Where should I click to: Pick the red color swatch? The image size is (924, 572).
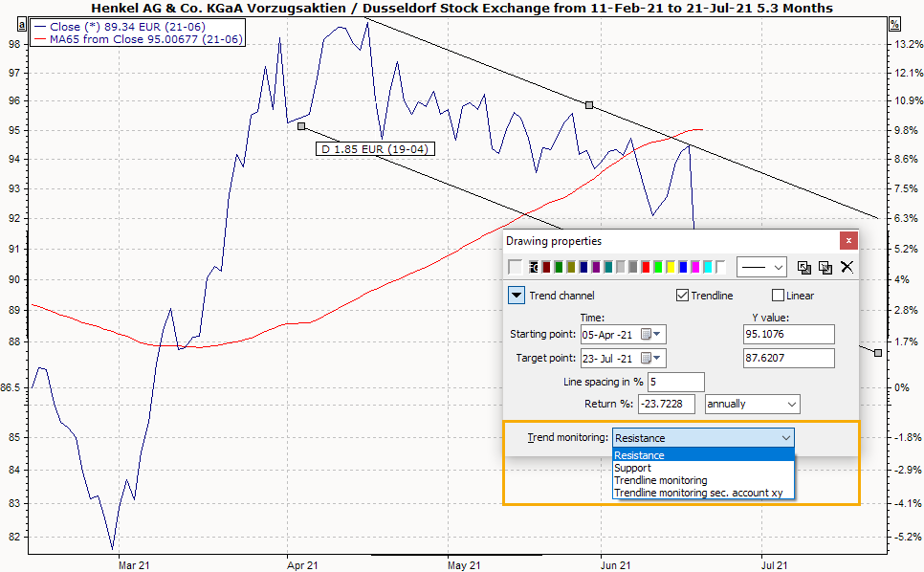[x=646, y=267]
